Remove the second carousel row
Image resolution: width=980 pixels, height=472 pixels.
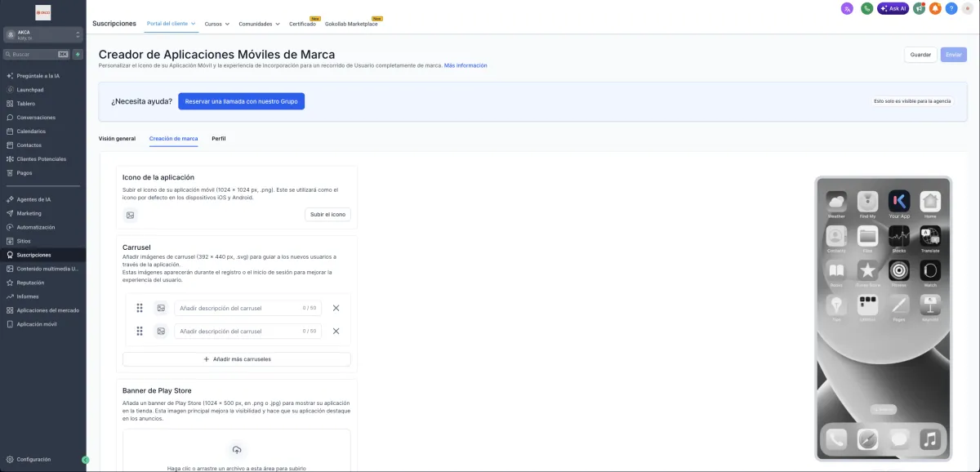tap(336, 331)
